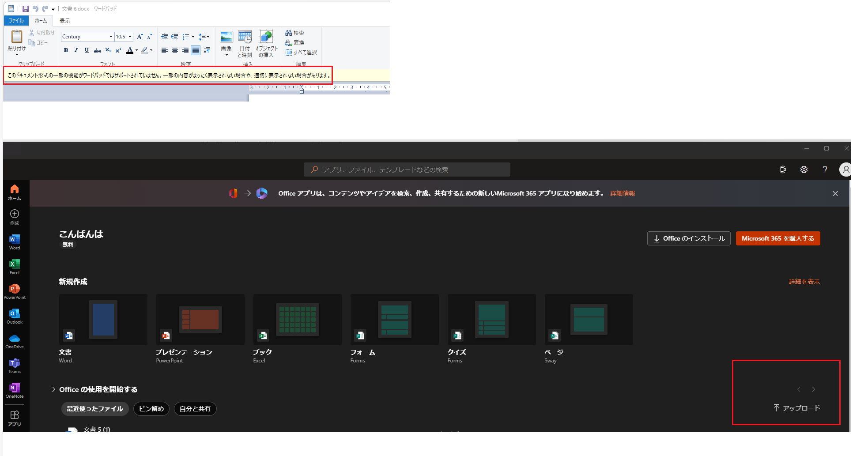Toggle underline formatting
This screenshot has width=868, height=456.
pos(87,50)
